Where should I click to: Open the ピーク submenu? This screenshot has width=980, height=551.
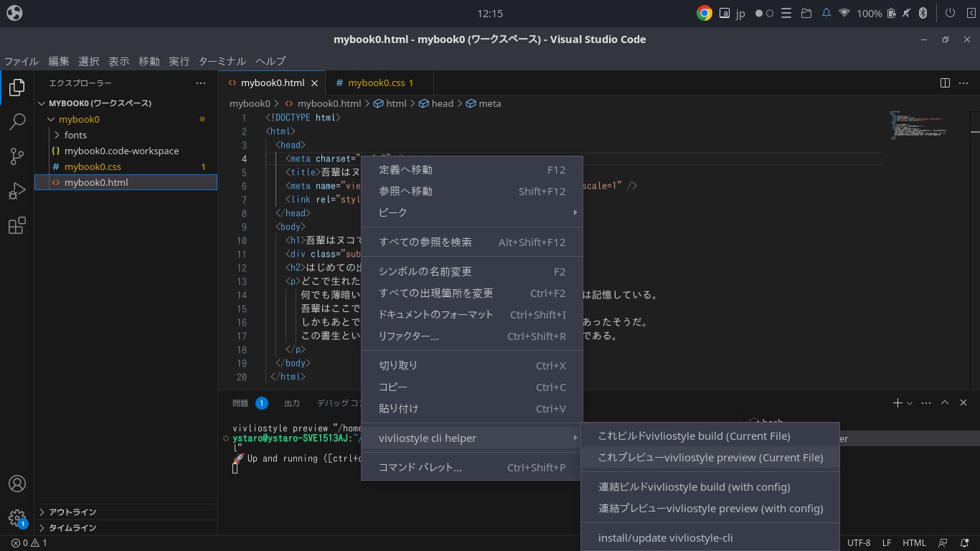pyautogui.click(x=472, y=212)
